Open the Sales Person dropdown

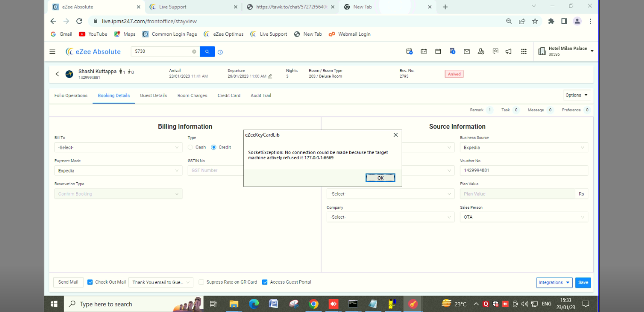524,217
